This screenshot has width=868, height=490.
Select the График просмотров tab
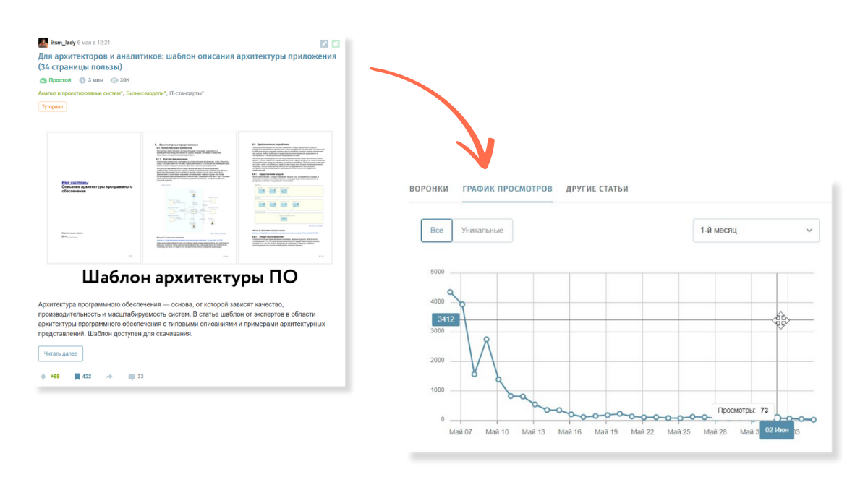tap(507, 189)
